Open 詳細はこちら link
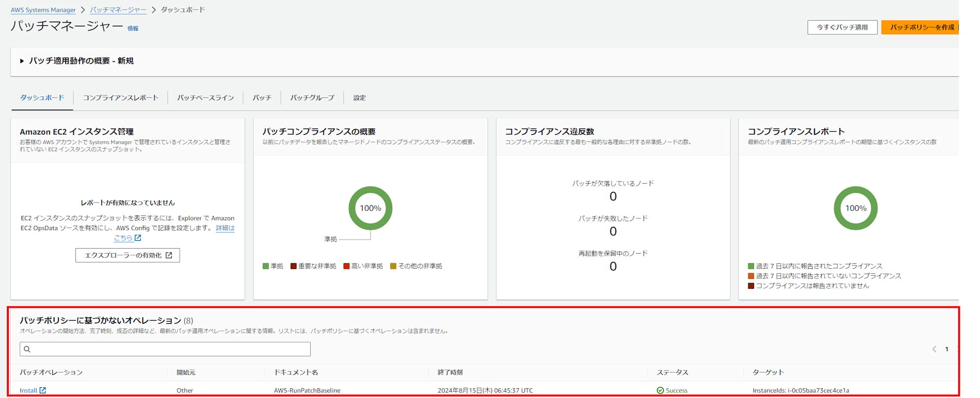980x398 pixels. [x=225, y=228]
